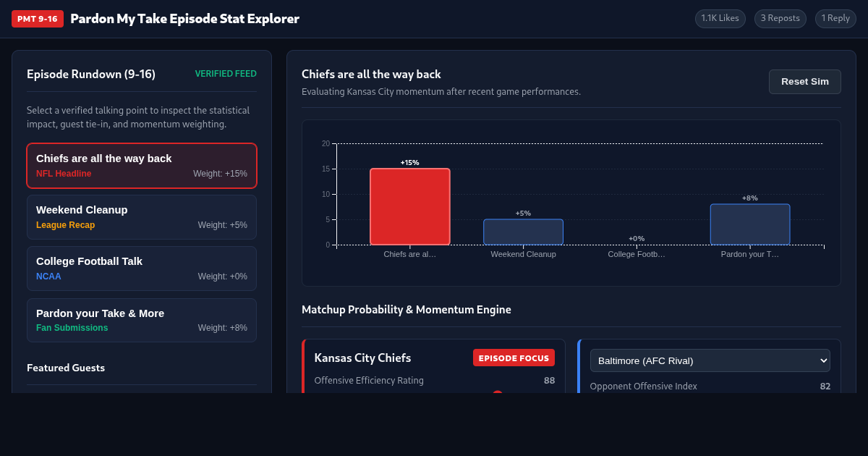
Task: Click the Weight: +0% text
Action: pyautogui.click(x=223, y=276)
